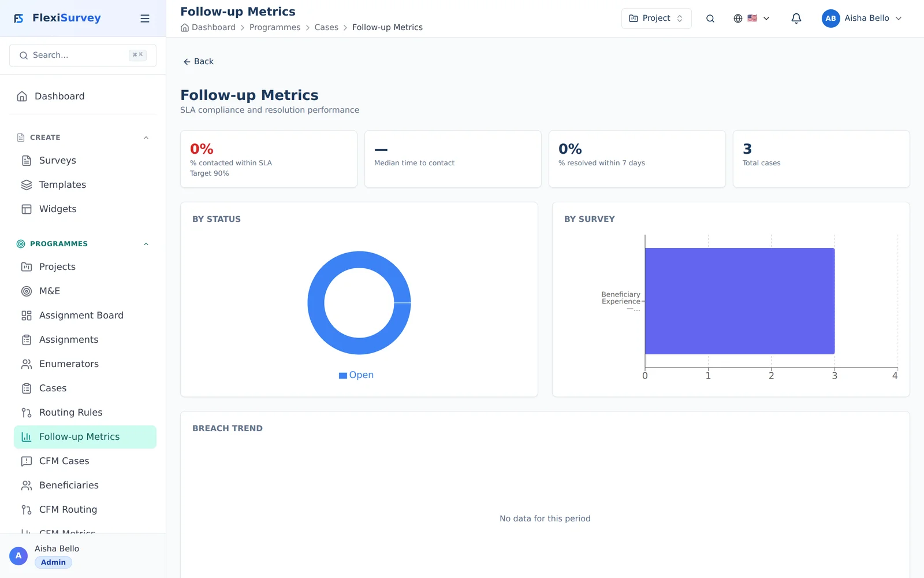Click the % resolved within 7 days card
The image size is (924, 578).
point(637,159)
